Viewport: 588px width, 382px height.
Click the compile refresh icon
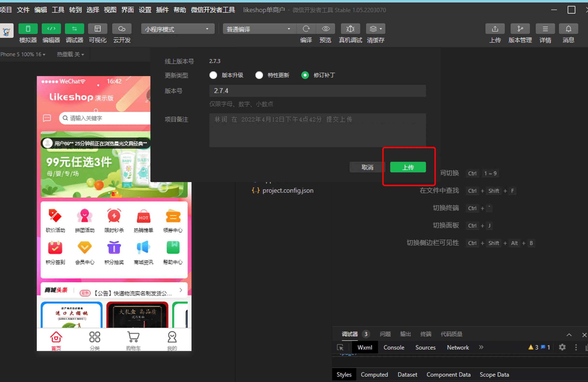306,29
